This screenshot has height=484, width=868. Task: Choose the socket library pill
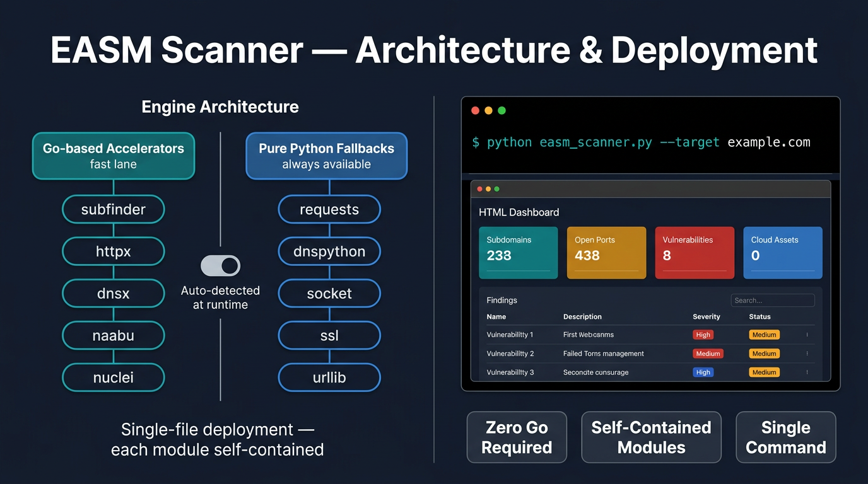(x=329, y=294)
